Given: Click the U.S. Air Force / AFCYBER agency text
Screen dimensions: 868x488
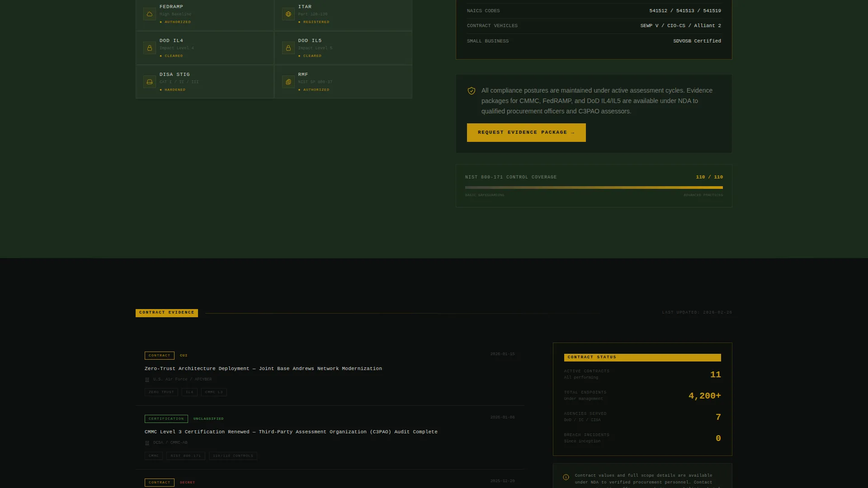Looking at the screenshot, I should (x=182, y=380).
